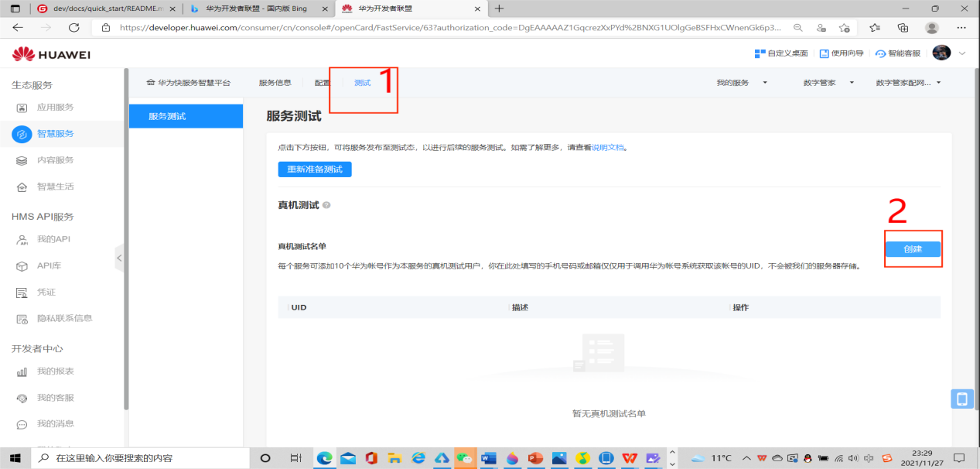
Task: Open File Explorer from the taskbar
Action: point(394,458)
